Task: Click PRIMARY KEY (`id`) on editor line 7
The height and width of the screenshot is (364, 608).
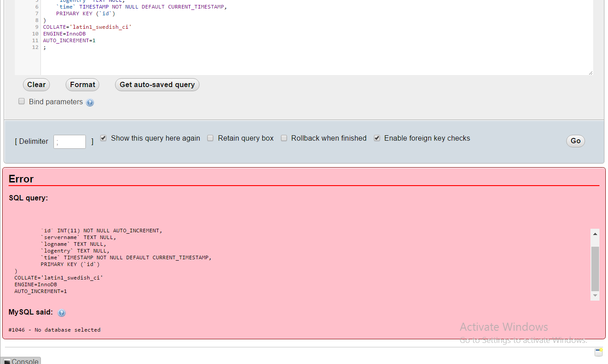Action: pyautogui.click(x=86, y=13)
